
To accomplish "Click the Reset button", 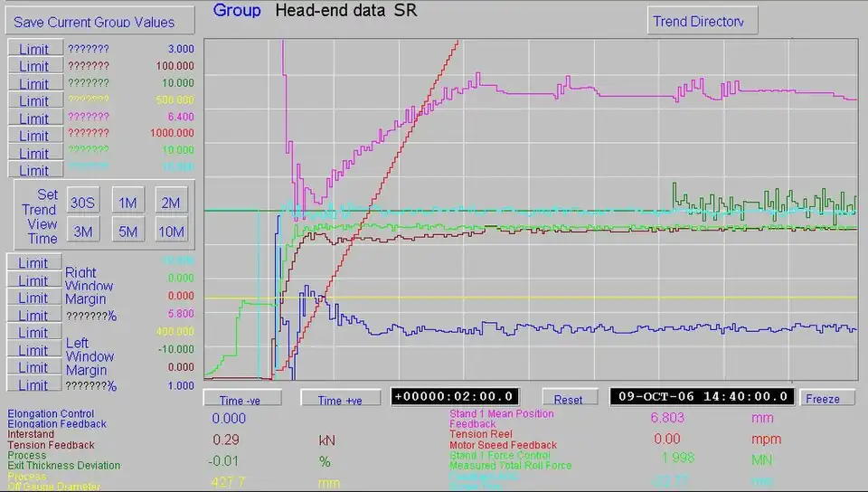I will (x=568, y=398).
